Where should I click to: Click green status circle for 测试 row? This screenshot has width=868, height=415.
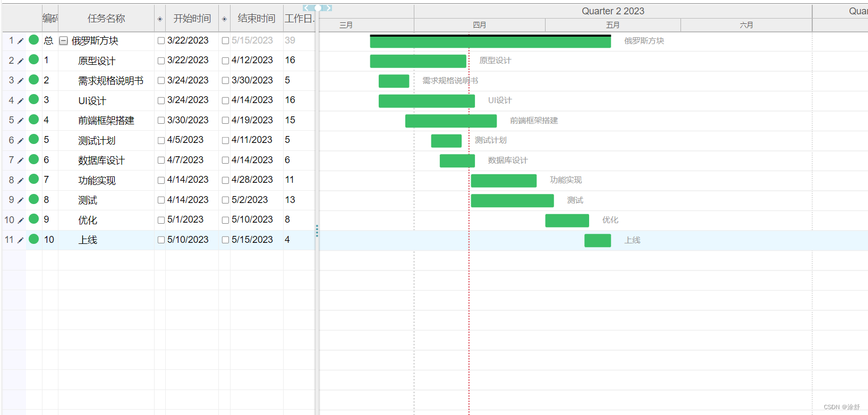[x=34, y=199]
